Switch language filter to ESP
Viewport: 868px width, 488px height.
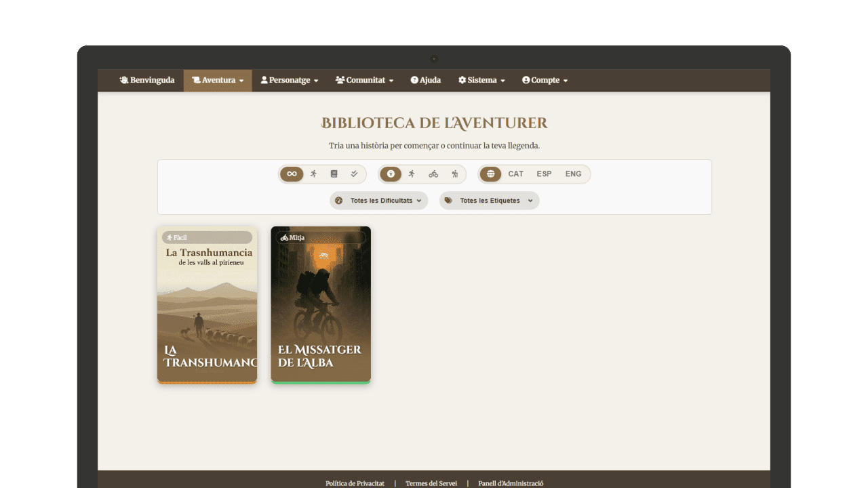click(x=544, y=174)
